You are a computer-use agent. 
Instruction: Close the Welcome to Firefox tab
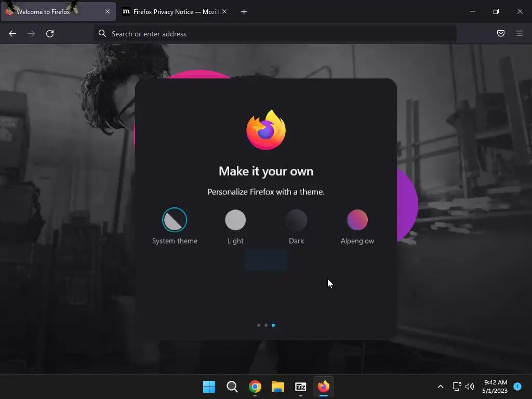pyautogui.click(x=107, y=11)
